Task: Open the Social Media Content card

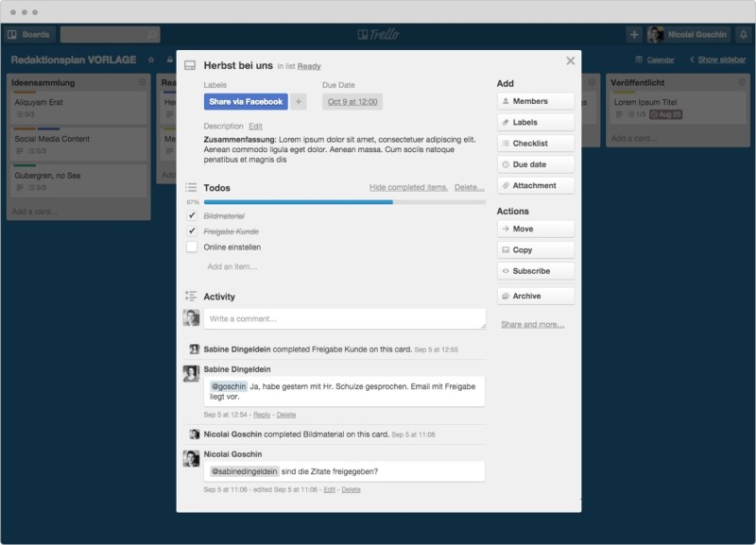Action: (78, 144)
